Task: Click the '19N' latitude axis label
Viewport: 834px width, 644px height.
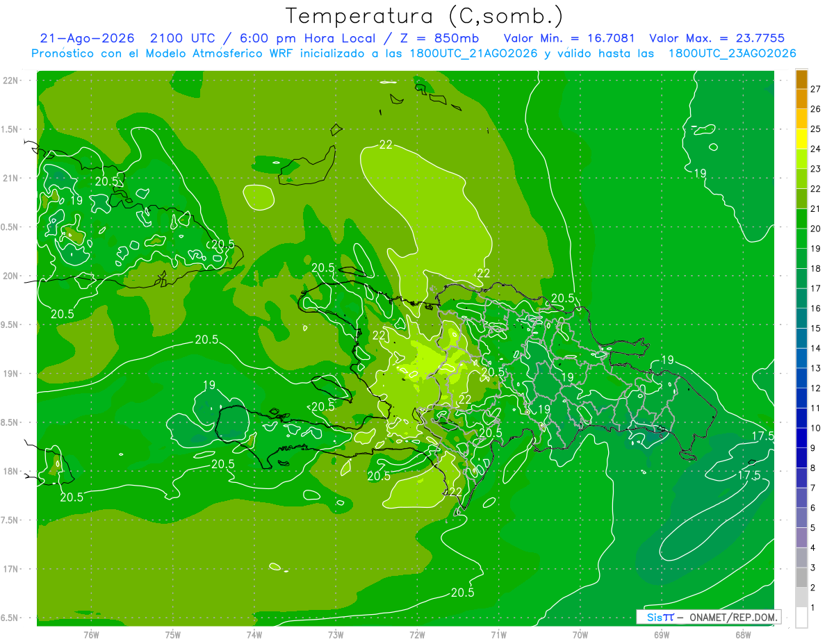Action: click(12, 374)
